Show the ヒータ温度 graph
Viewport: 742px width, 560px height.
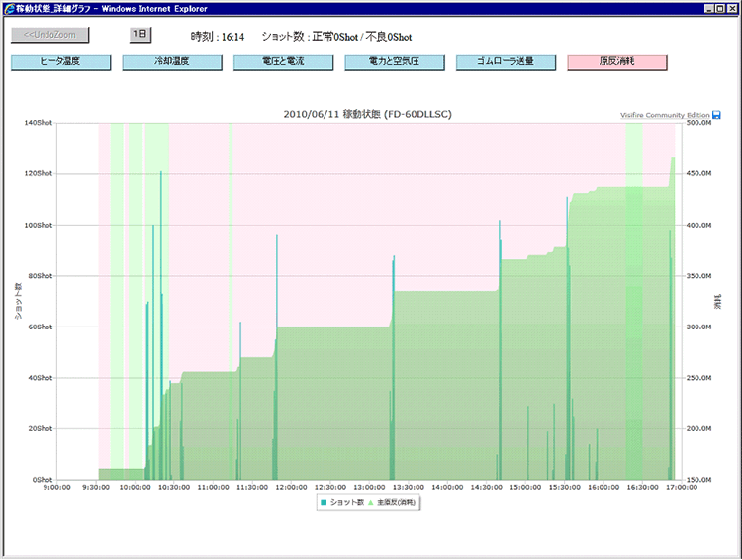59,62
